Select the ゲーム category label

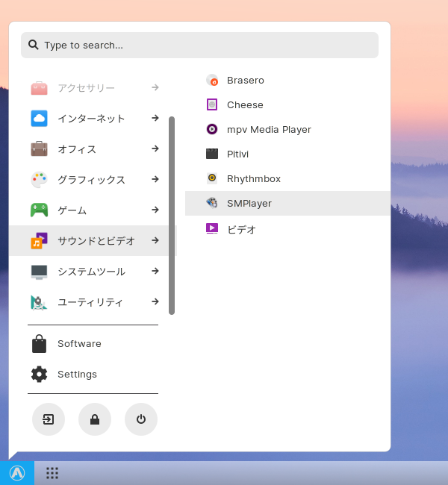(72, 210)
